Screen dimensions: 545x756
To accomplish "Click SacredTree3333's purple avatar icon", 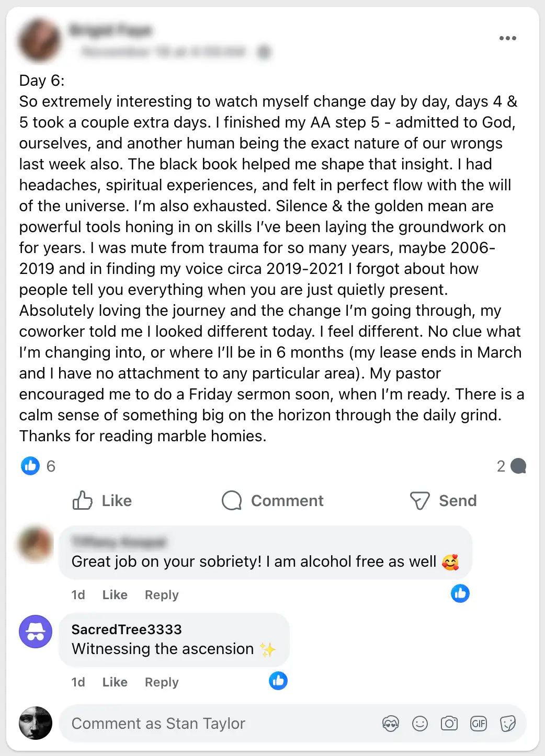I will 36,632.
